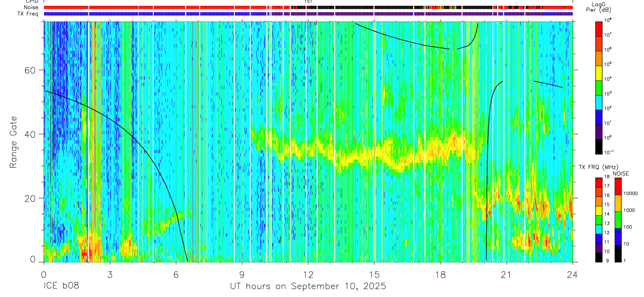Click the "UT hours on September 10, 2025" label
644x297 pixels.
308,287
